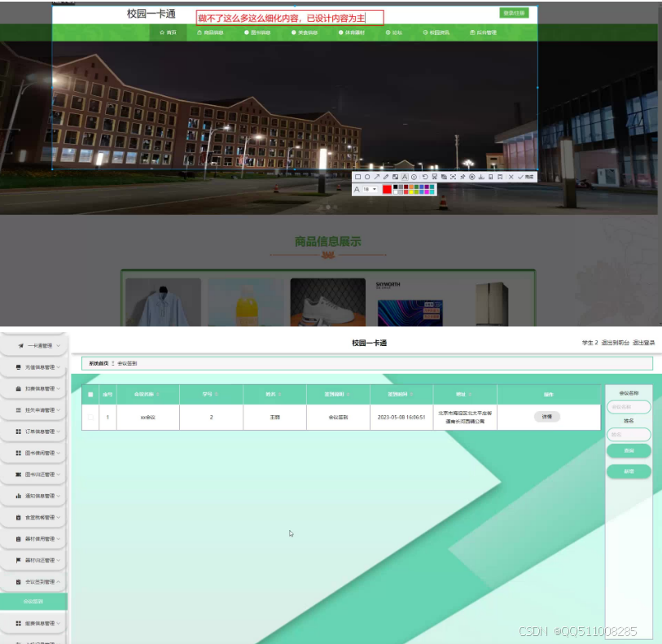Viewport: 662px width, 644px height.
Task: Expand the 订单信息管理 sidebar menu
Action: point(33,432)
